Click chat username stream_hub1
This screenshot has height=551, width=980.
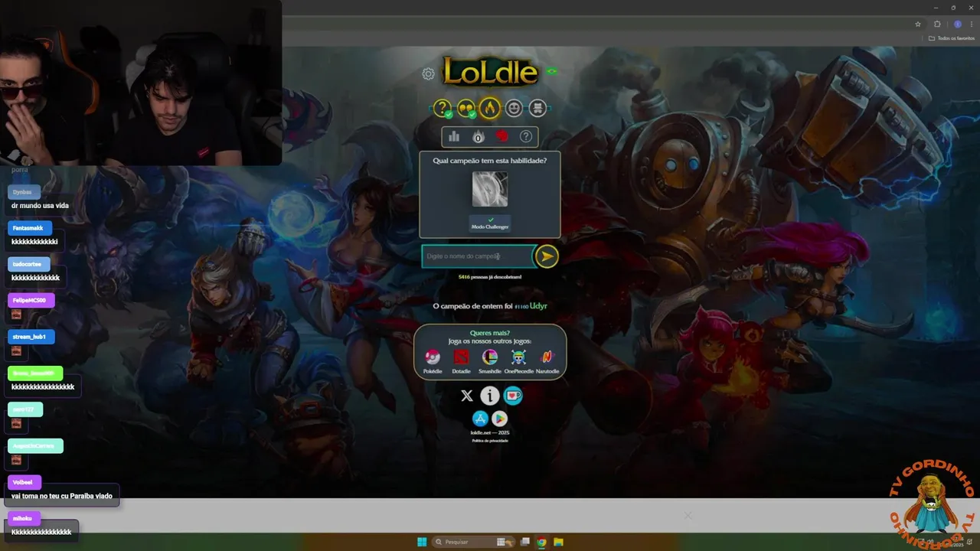coord(29,337)
